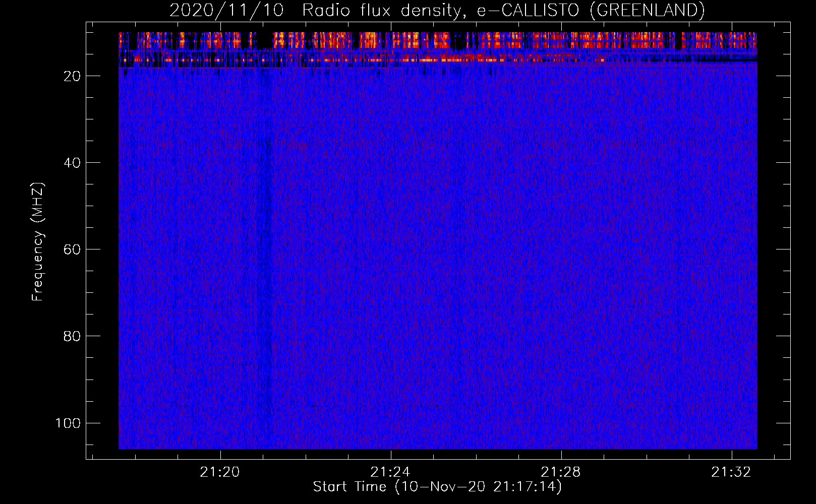The height and width of the screenshot is (504, 816).
Task: Click the 21:32 time axis label
Action: 731,472
